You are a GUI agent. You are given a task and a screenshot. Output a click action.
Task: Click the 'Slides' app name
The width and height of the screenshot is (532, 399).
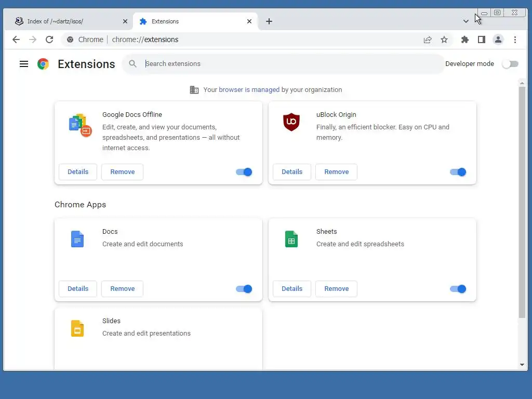pos(111,321)
